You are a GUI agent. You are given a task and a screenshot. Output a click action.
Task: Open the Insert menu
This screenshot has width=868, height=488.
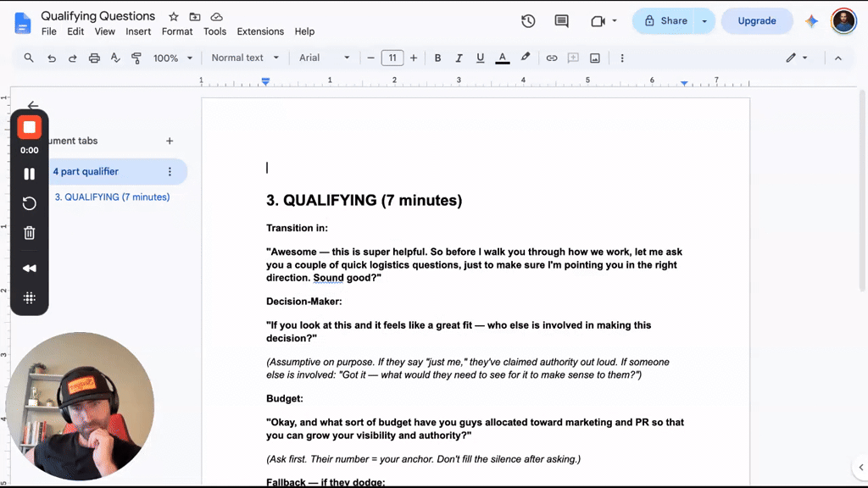138,31
